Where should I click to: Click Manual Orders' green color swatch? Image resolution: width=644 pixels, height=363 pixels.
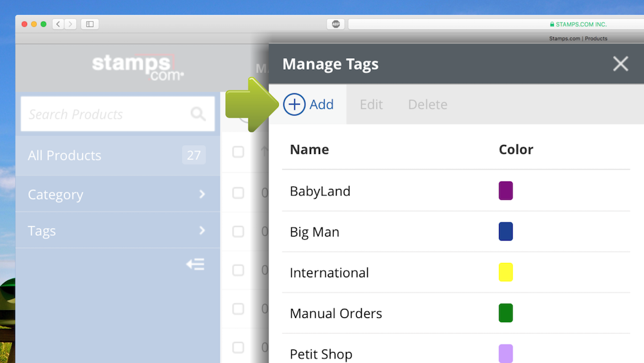[506, 313]
